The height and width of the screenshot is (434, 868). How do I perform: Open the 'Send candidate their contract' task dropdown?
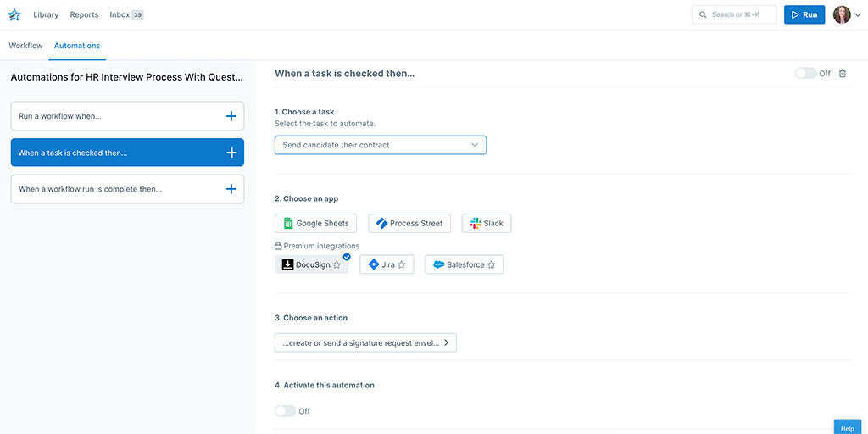[x=381, y=145]
